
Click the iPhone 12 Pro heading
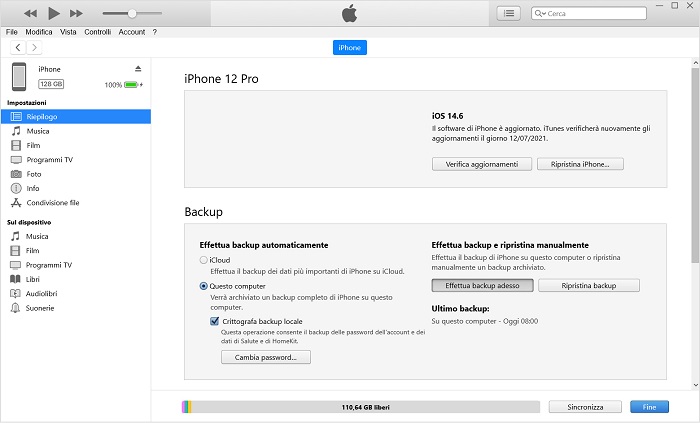pyautogui.click(x=221, y=79)
